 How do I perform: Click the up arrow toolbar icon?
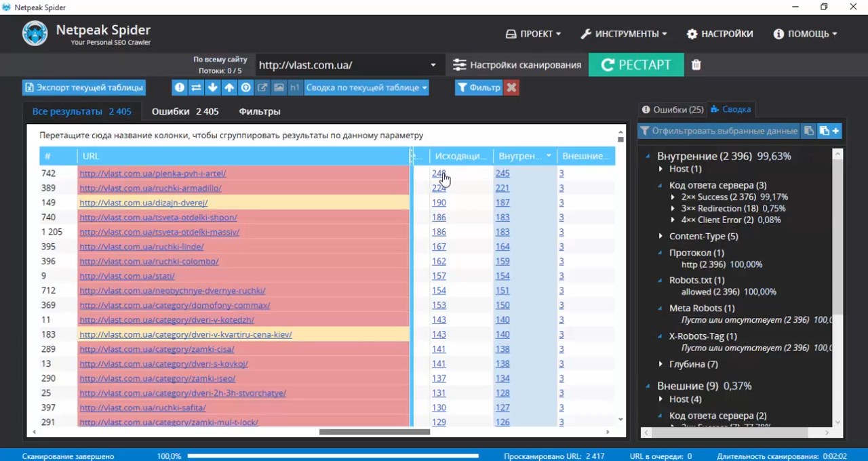coord(229,87)
